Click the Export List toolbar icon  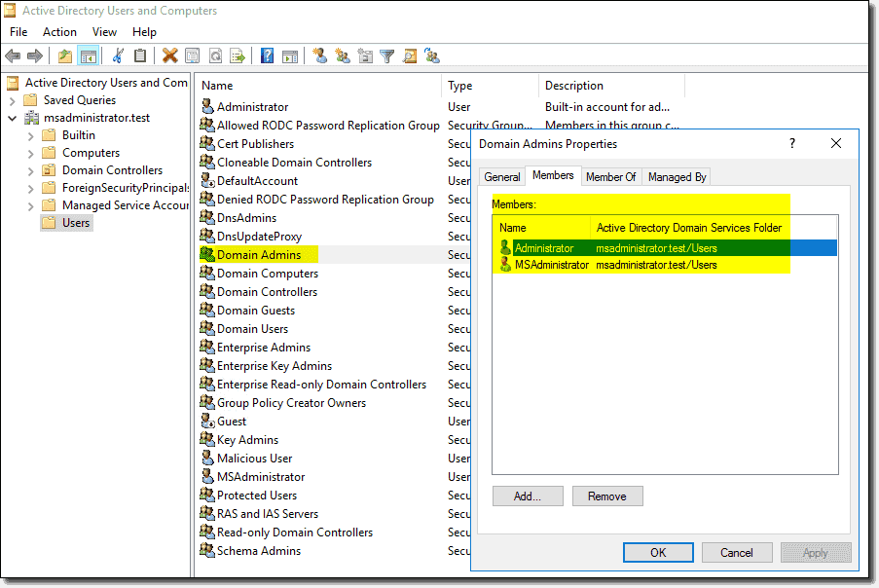pos(237,56)
